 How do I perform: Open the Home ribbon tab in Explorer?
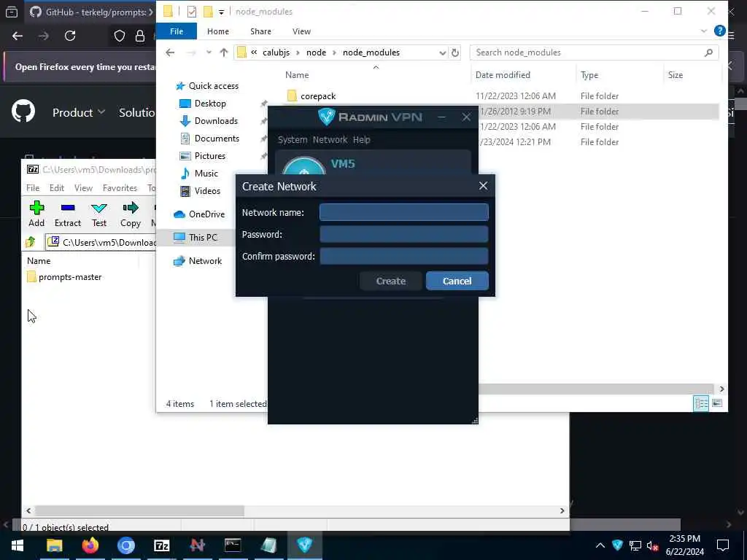[x=217, y=31]
